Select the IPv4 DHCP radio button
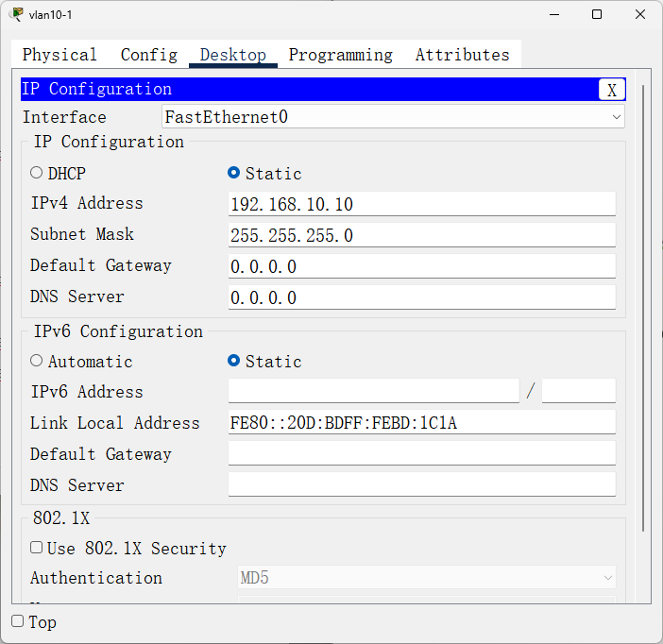Viewport: 663px width, 644px height. point(37,173)
